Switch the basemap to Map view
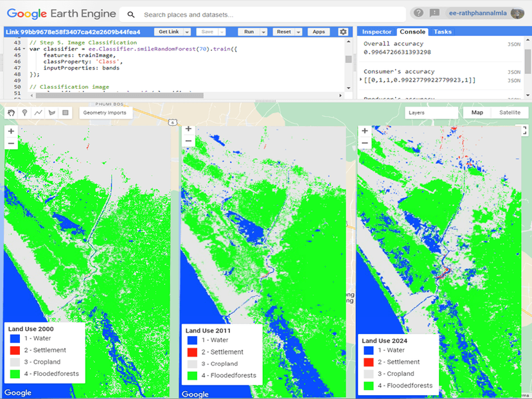Screen dimensions: 532x399 click(477, 112)
